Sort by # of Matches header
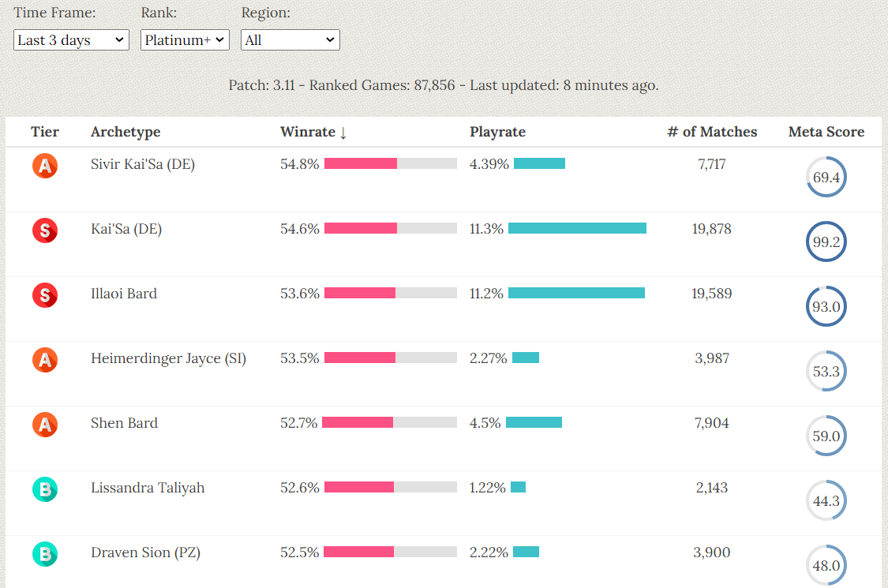The width and height of the screenshot is (888, 588). (711, 132)
